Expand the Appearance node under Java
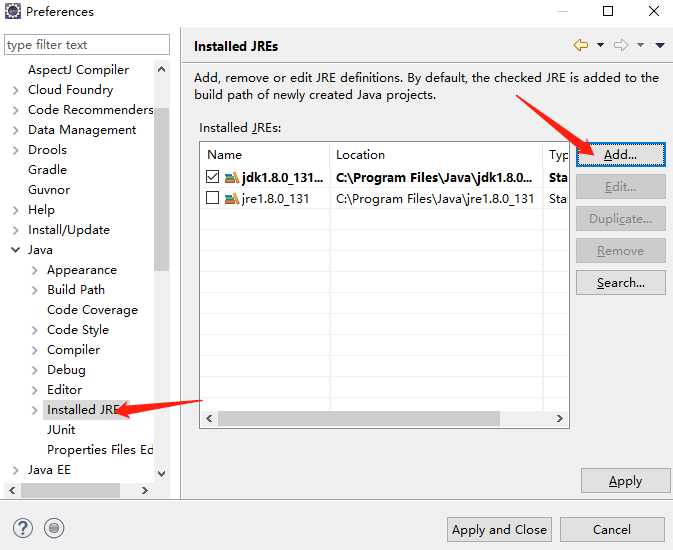This screenshot has height=550, width=673. tap(35, 270)
